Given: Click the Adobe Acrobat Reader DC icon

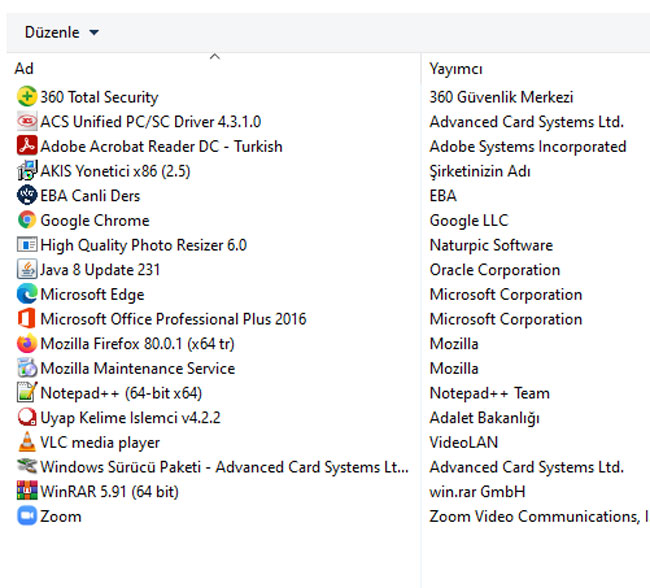Looking at the screenshot, I should pyautogui.click(x=27, y=146).
